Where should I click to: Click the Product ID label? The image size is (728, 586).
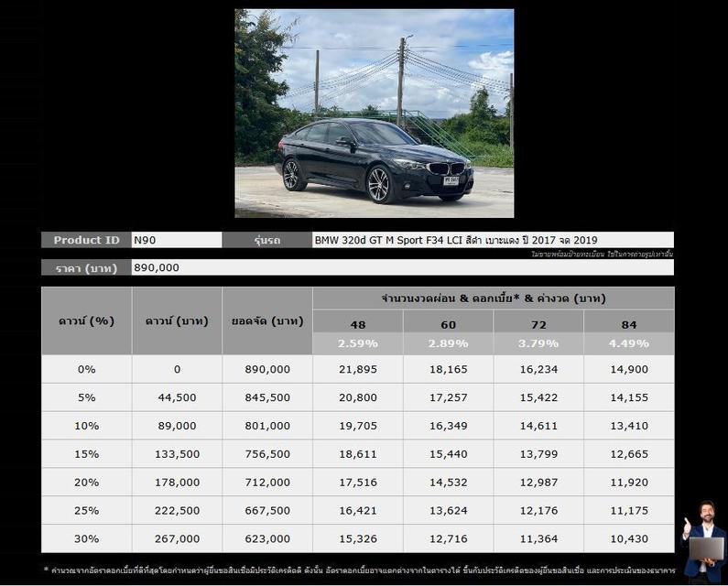86,240
